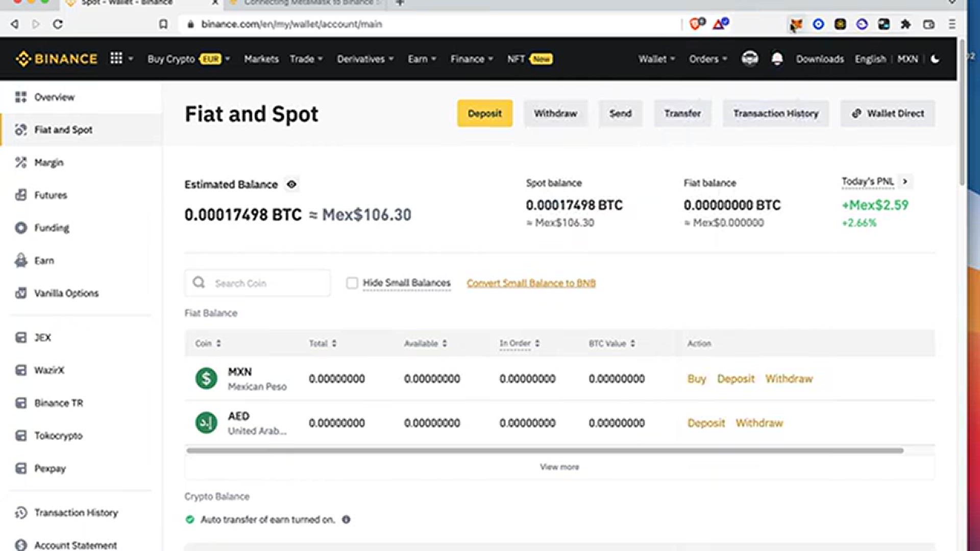Click the browser address bar
The image size is (980, 551).
pos(429,24)
